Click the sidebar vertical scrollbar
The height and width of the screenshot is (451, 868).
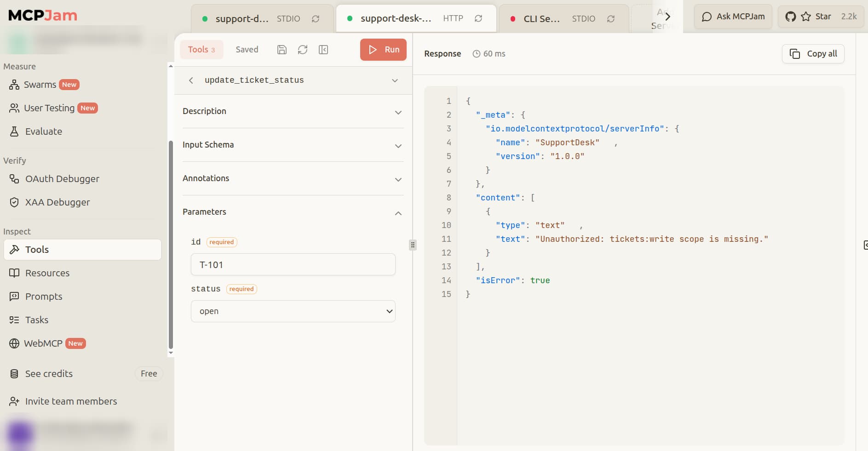point(171,245)
